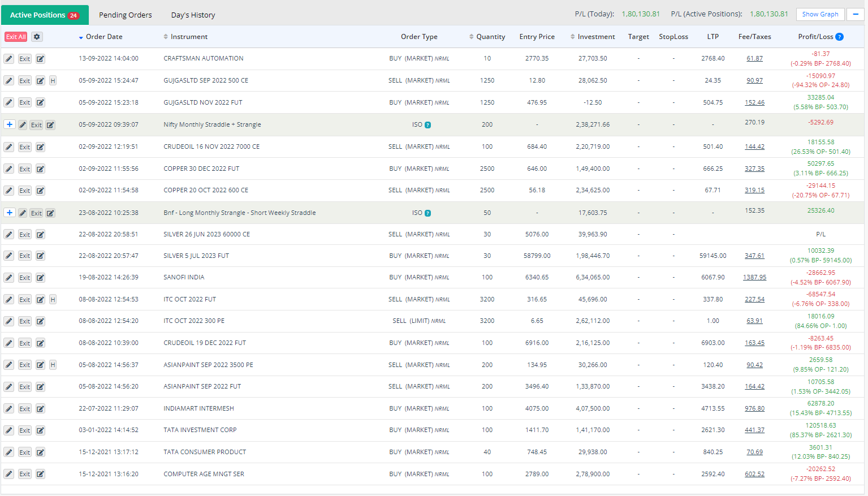Exit the Nifty Monthly Straddle + Strangle position

pos(37,125)
